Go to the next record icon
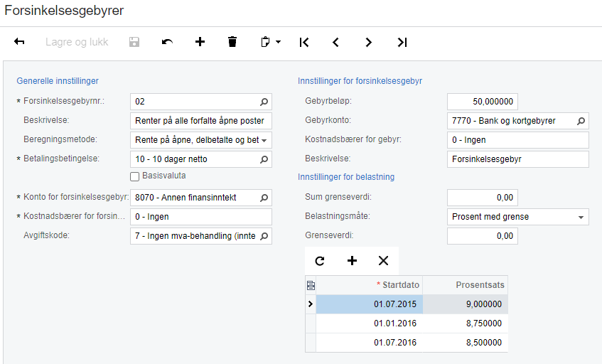602x364 pixels. click(368, 42)
